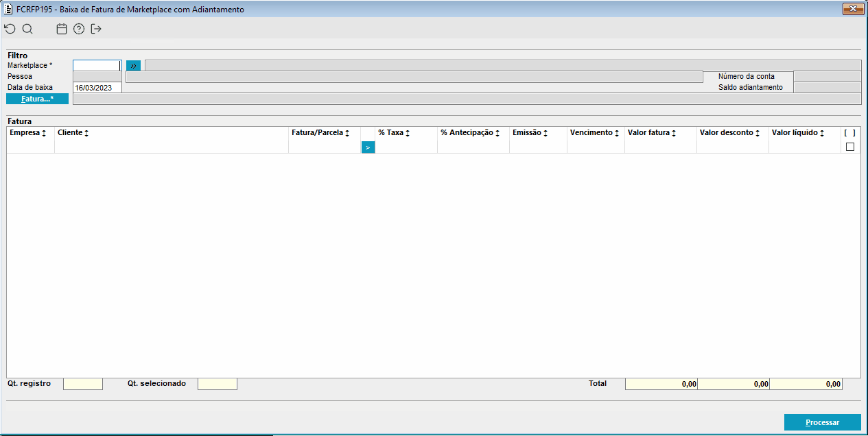Click the exit door arrow icon
The image size is (868, 436).
pyautogui.click(x=96, y=29)
